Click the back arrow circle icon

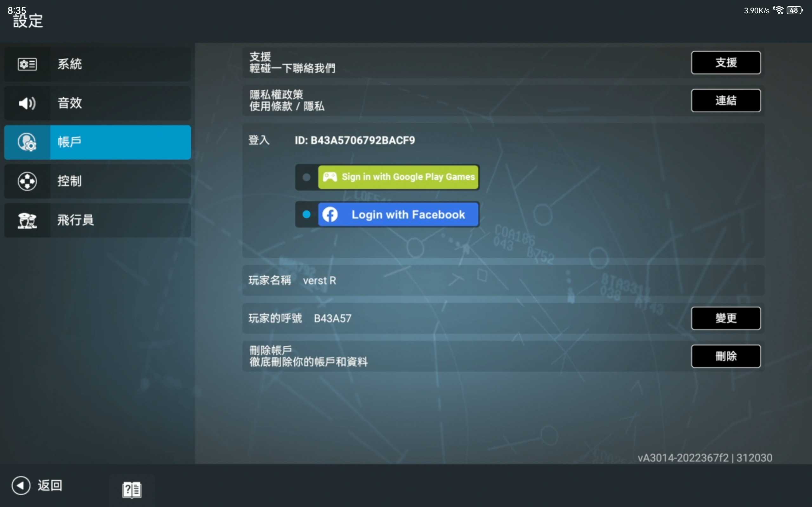[x=21, y=485]
